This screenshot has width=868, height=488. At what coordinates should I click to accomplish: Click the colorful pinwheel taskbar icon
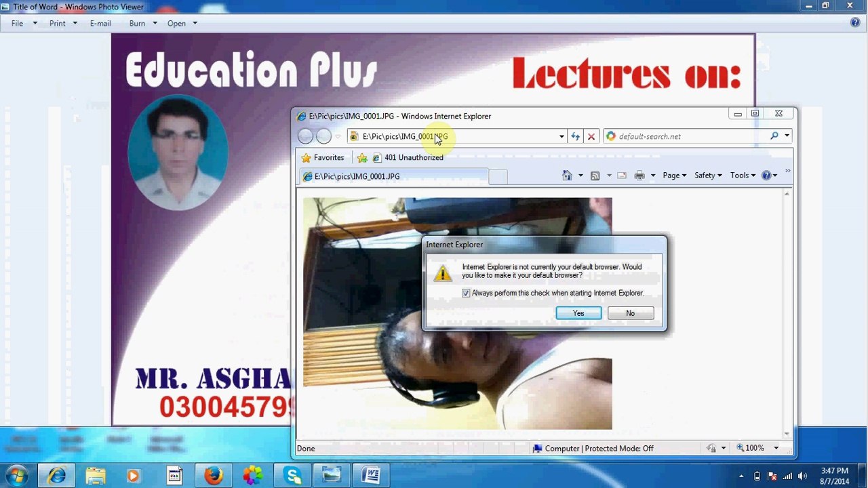click(x=253, y=476)
